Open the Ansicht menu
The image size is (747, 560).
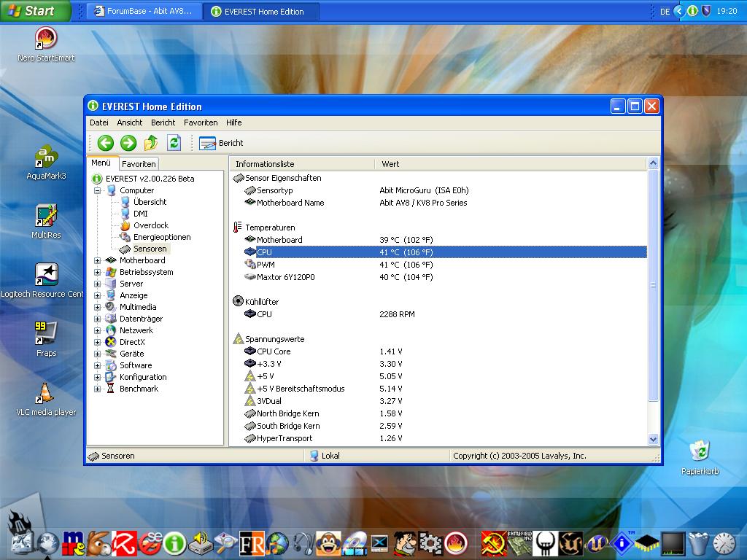coord(130,122)
